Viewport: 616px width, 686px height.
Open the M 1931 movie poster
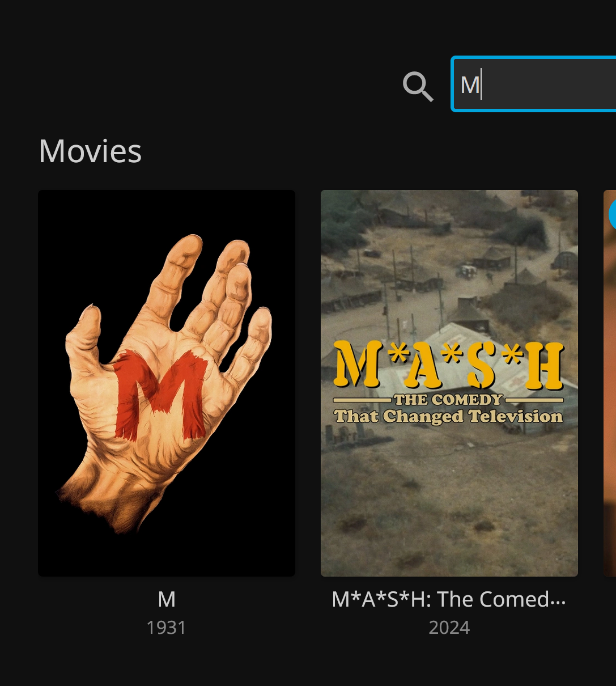[167, 383]
